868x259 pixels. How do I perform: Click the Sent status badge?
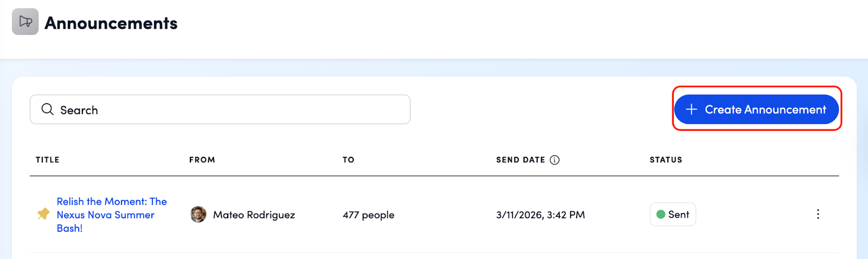tap(673, 214)
